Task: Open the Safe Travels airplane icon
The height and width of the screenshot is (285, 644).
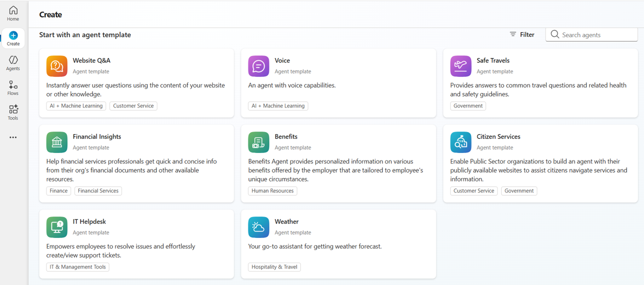Action: (x=461, y=66)
